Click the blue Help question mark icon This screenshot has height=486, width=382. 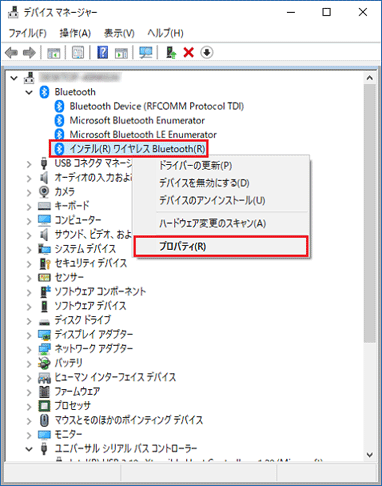coord(103,53)
